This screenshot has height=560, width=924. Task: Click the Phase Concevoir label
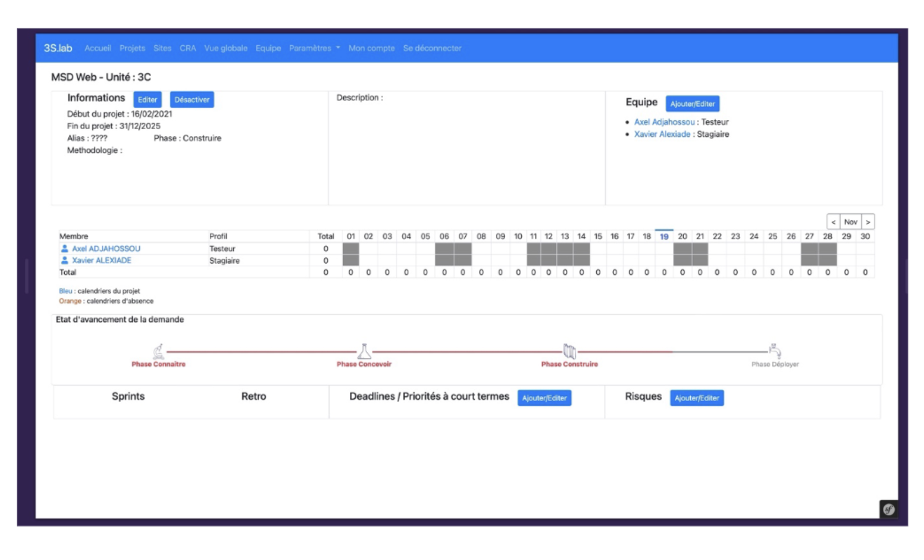pyautogui.click(x=364, y=364)
